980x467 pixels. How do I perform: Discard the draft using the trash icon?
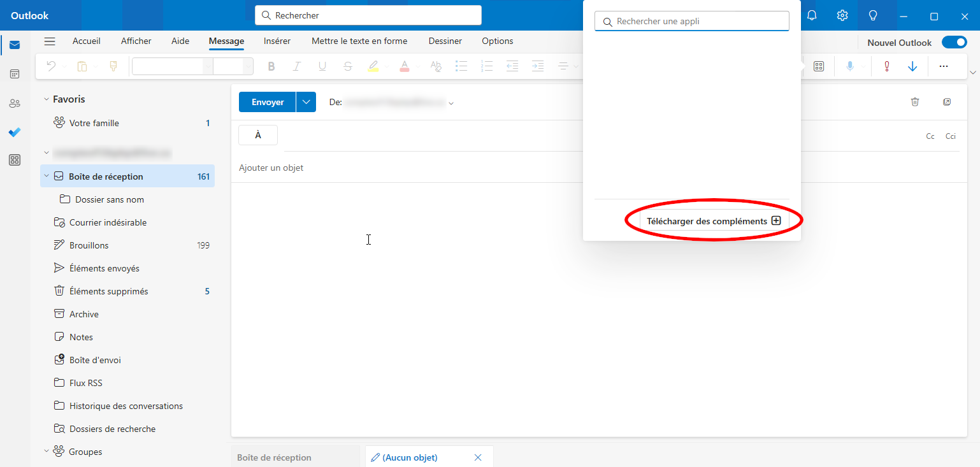click(x=915, y=102)
